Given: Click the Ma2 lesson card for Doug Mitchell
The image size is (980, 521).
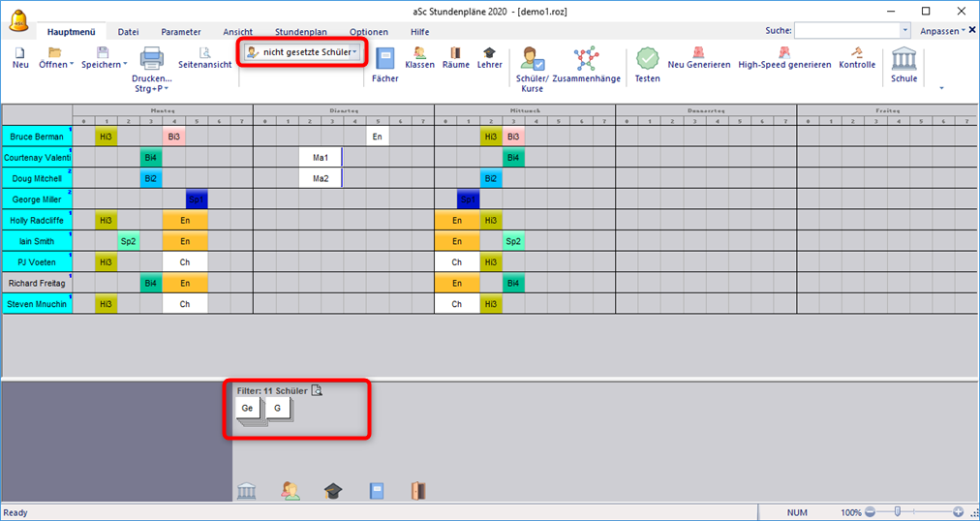Looking at the screenshot, I should (321, 178).
